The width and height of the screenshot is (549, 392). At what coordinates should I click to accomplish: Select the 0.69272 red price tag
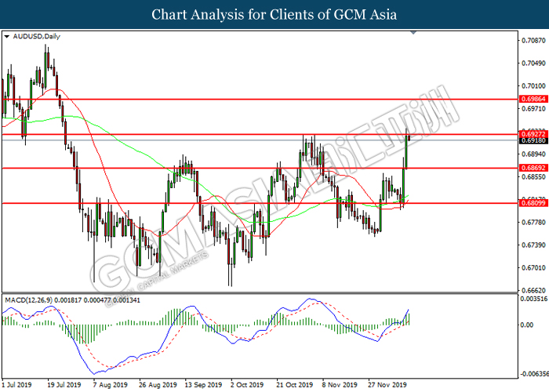tap(532, 134)
